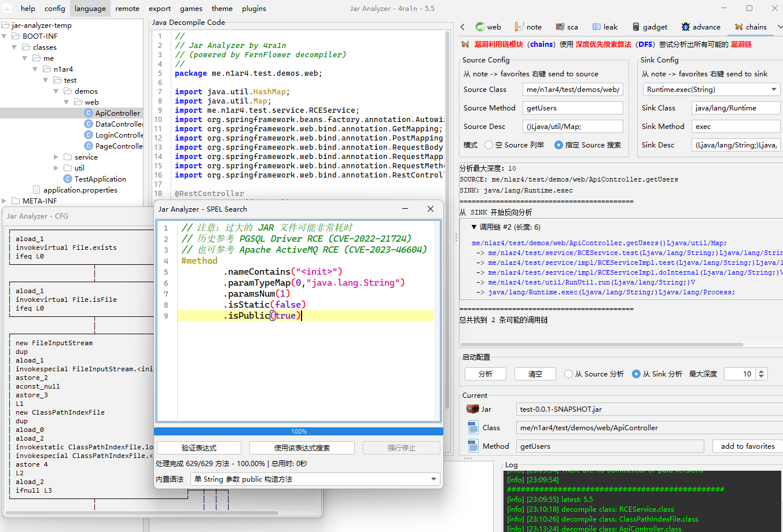783x532 pixels.
Task: Click the web tab globe icon
Action: (x=480, y=27)
